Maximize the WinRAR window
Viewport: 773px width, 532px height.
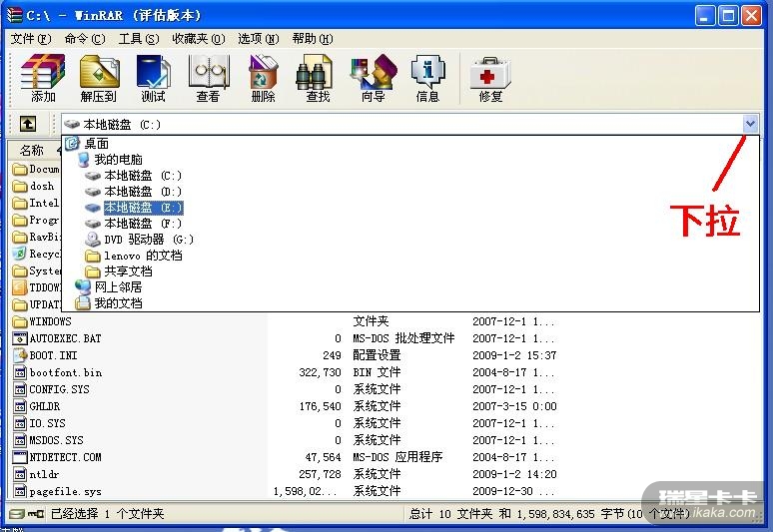[728, 15]
